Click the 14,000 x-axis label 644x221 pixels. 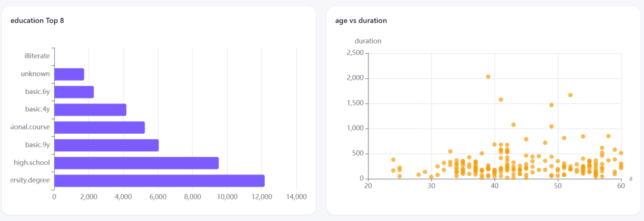(x=296, y=197)
